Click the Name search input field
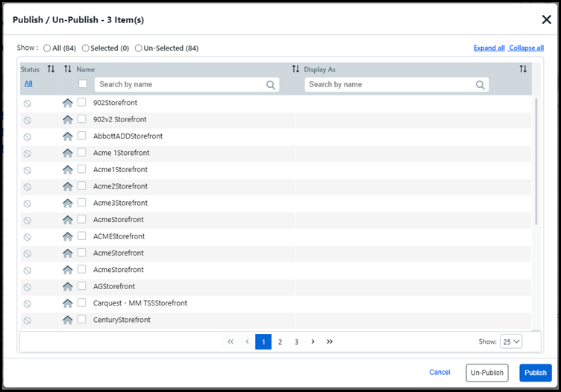This screenshot has height=392, width=561. point(179,85)
